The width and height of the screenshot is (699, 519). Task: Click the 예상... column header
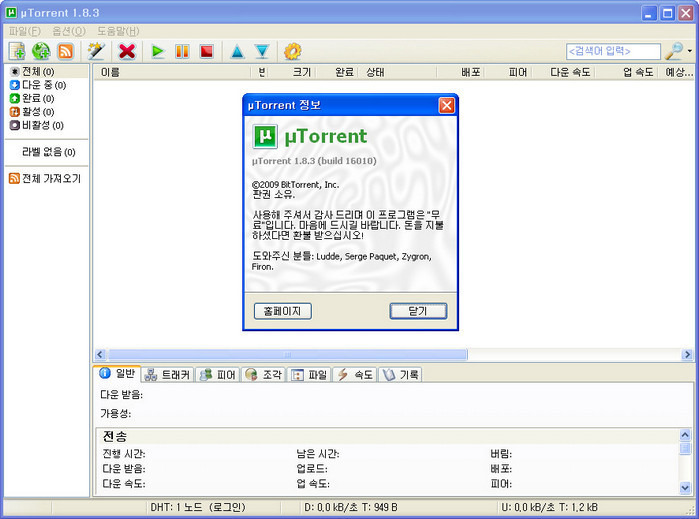point(676,72)
